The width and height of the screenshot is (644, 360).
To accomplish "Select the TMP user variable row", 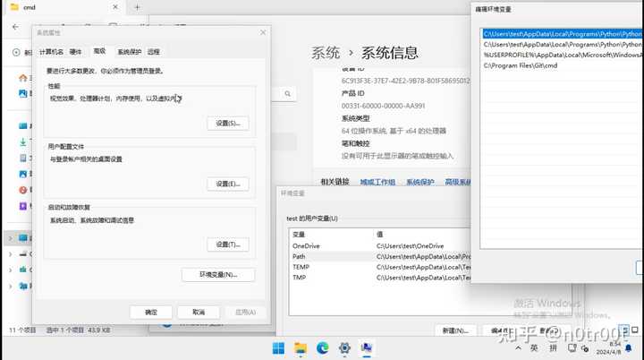I will 381,278.
